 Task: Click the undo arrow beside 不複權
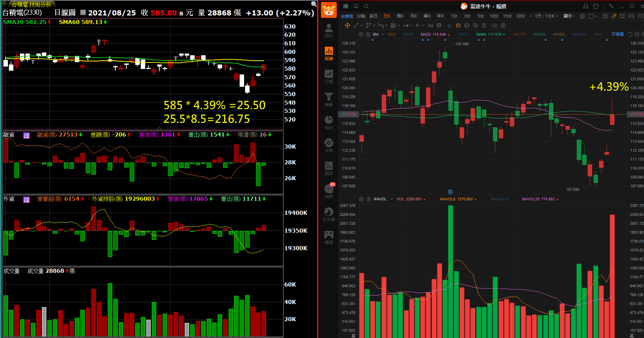click(630, 34)
